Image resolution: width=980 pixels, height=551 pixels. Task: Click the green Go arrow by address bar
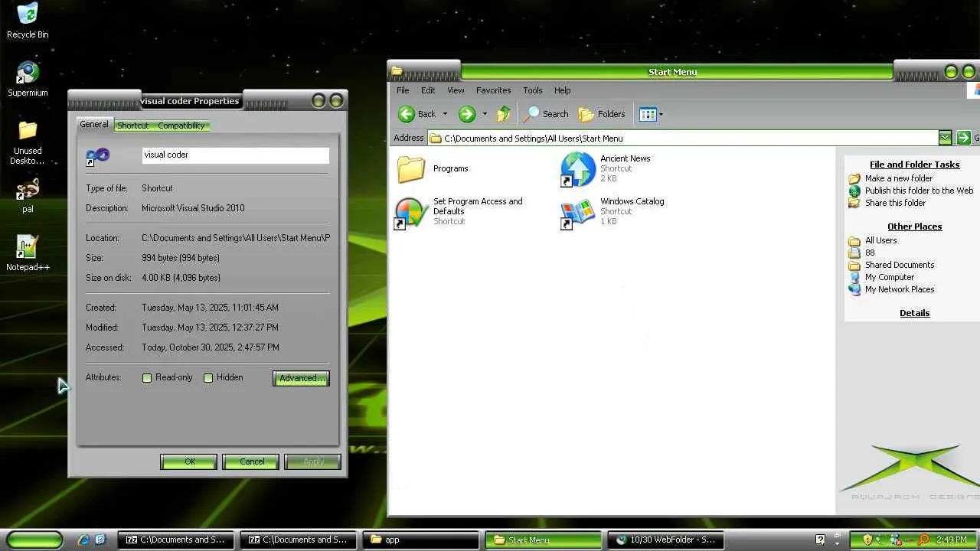(963, 138)
